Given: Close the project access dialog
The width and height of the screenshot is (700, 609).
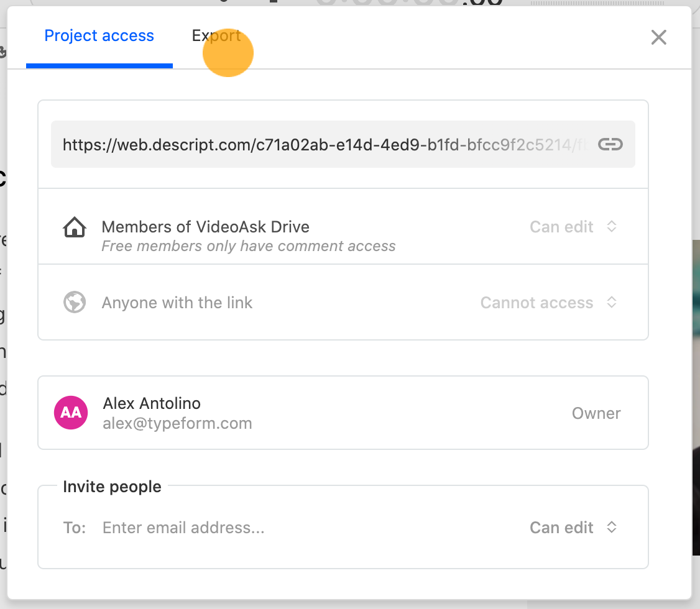Looking at the screenshot, I should [x=658, y=37].
